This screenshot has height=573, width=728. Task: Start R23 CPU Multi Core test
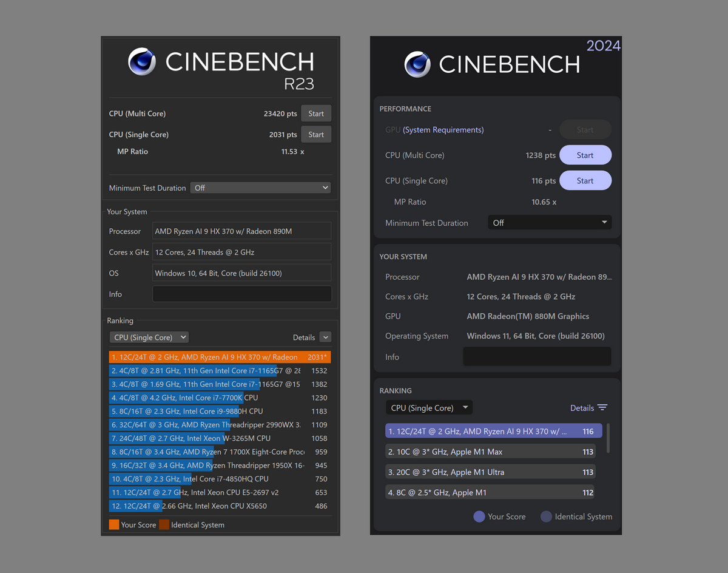click(316, 114)
